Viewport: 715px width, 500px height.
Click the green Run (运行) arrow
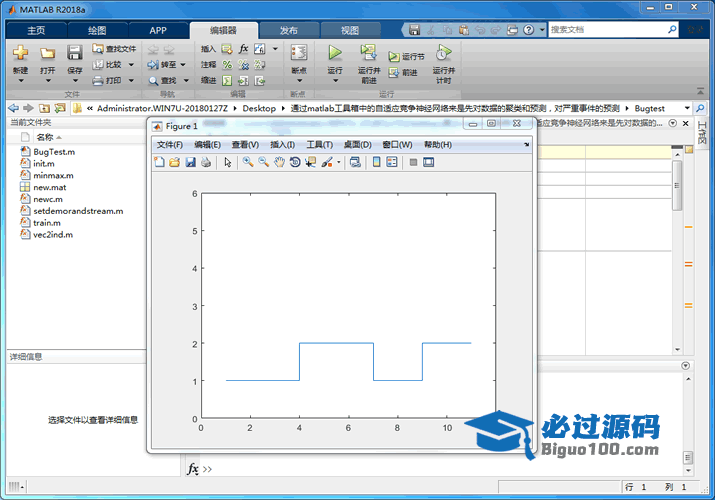pos(335,53)
